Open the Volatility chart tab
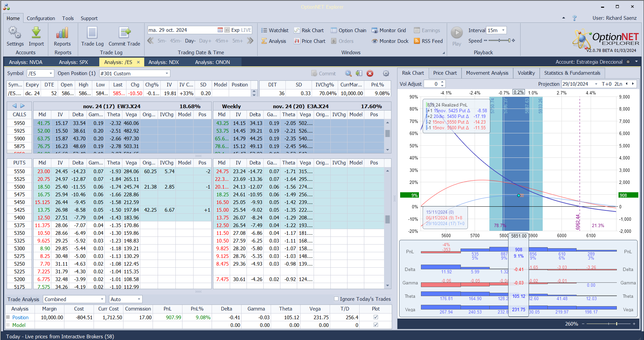This screenshot has height=340, width=644. coord(526,73)
